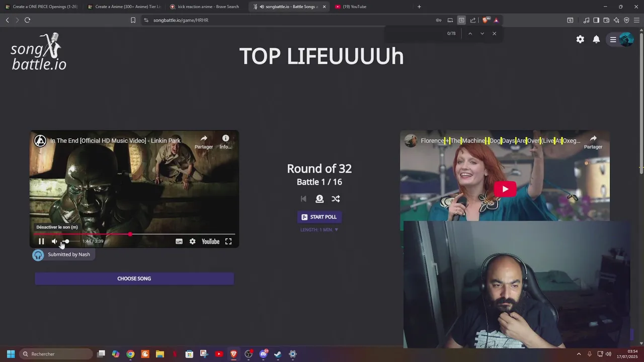
Task: Switch to the Anime Tier List tab
Action: (124, 7)
